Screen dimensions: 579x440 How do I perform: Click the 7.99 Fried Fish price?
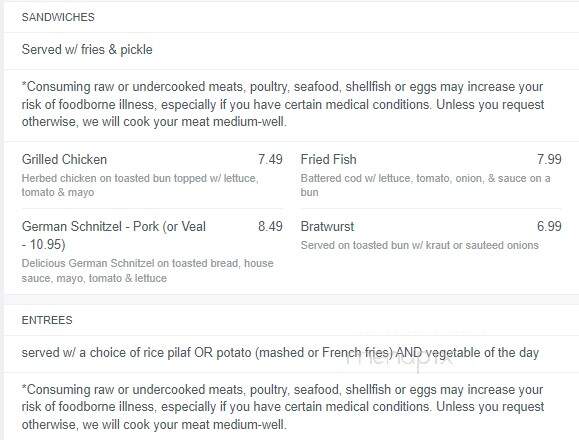(549, 159)
